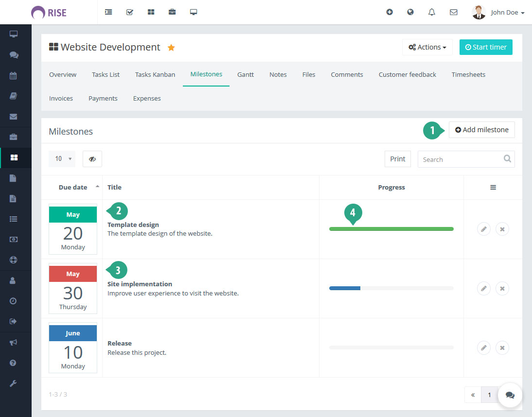
Task: Delete the Release milestone
Action: pyautogui.click(x=502, y=347)
